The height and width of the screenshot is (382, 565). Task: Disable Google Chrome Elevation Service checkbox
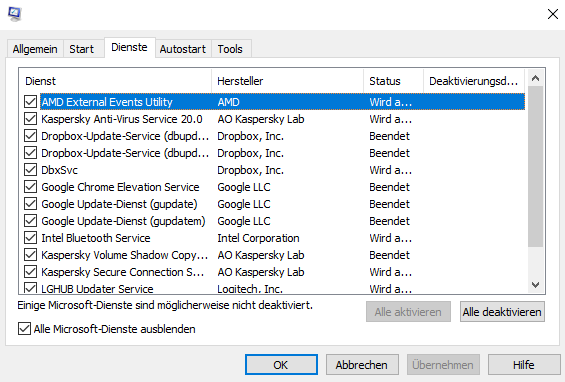31,187
